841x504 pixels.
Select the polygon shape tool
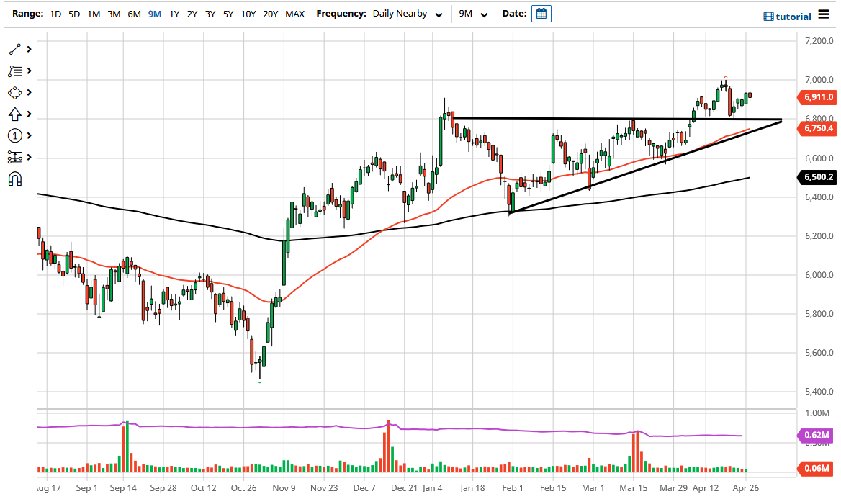(14, 92)
